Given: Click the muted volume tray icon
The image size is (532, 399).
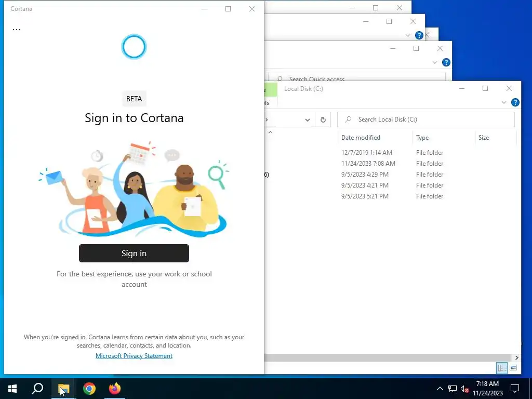Looking at the screenshot, I should coord(464,389).
